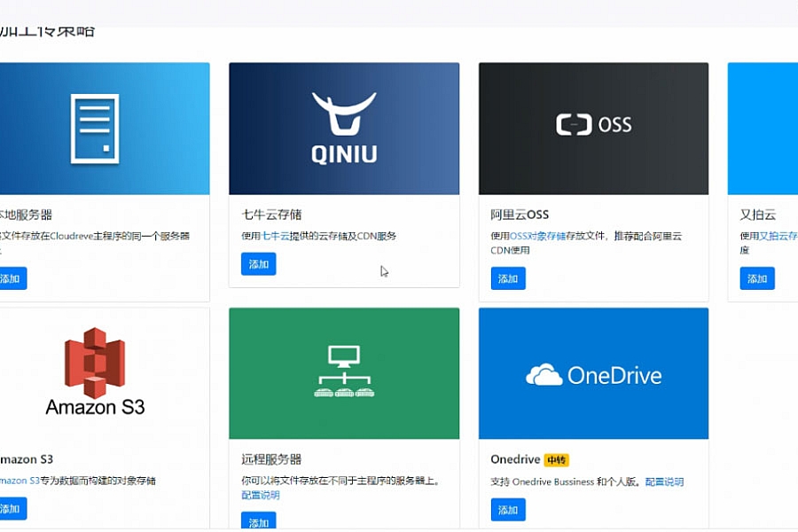Viewport: 798px width, 532px height.
Task: Add the 远程服务器 storage policy
Action: click(259, 521)
